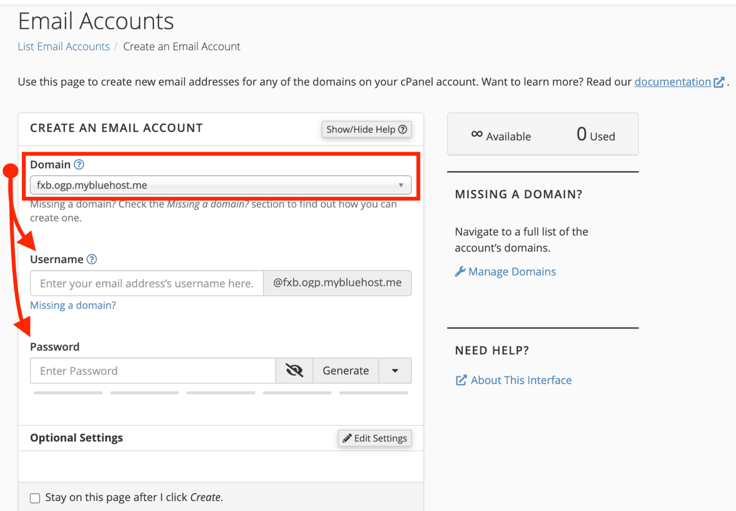The width and height of the screenshot is (736, 511).
Task: Click the external link icon beside About This Interface
Action: click(461, 380)
